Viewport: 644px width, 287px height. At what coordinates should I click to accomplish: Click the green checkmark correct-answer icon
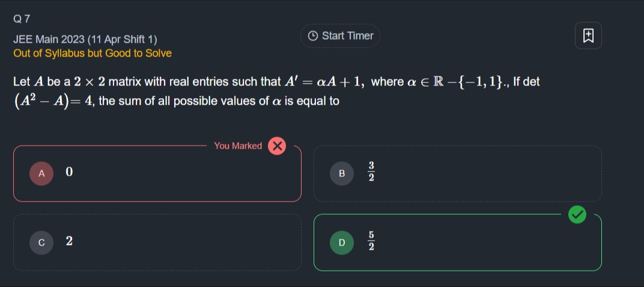point(577,214)
